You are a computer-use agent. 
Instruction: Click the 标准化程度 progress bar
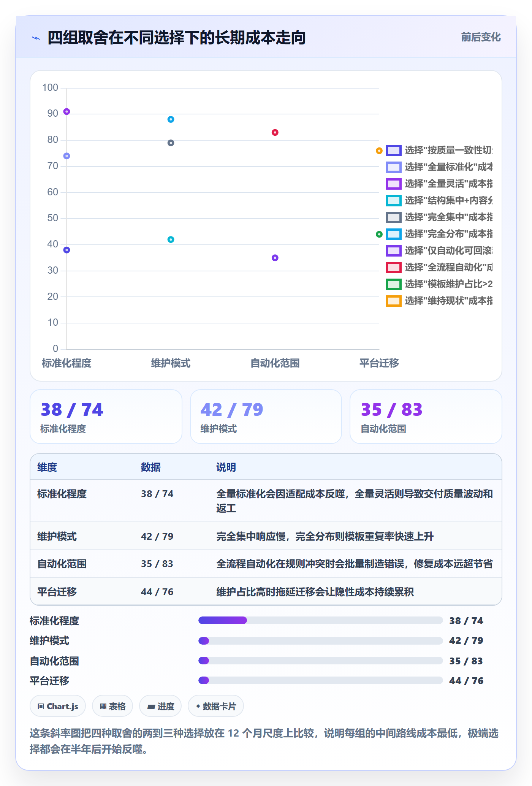coord(321,620)
